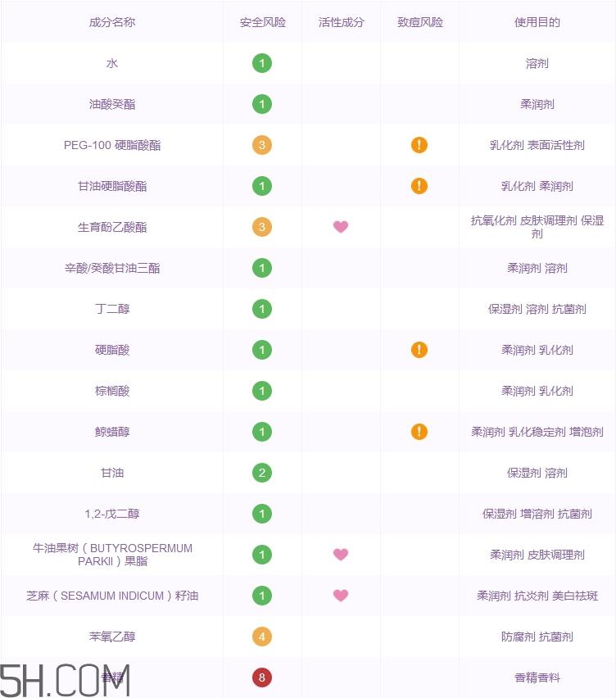Click the acne risk warning icon for 甘油硬脂酸酯
Screen dimensions: 616x698
419,186
